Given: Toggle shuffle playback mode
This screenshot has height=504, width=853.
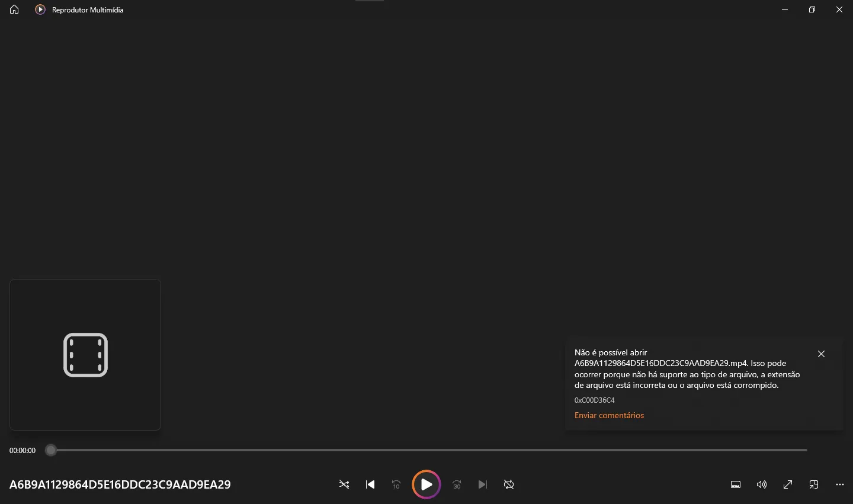Looking at the screenshot, I should tap(344, 484).
